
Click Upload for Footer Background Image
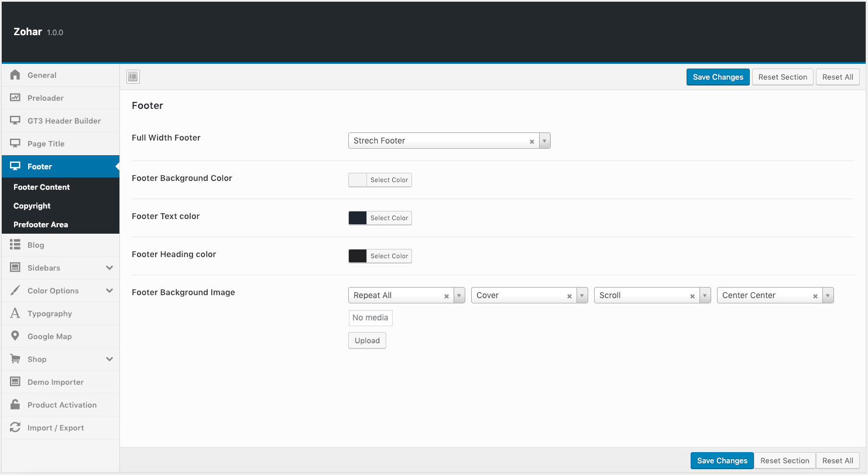(x=367, y=340)
